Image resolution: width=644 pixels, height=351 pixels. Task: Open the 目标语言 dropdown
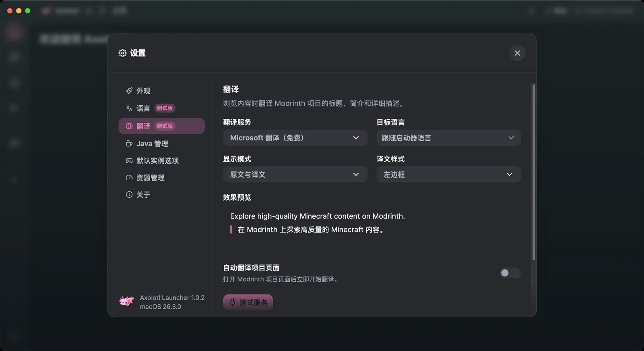(x=448, y=138)
